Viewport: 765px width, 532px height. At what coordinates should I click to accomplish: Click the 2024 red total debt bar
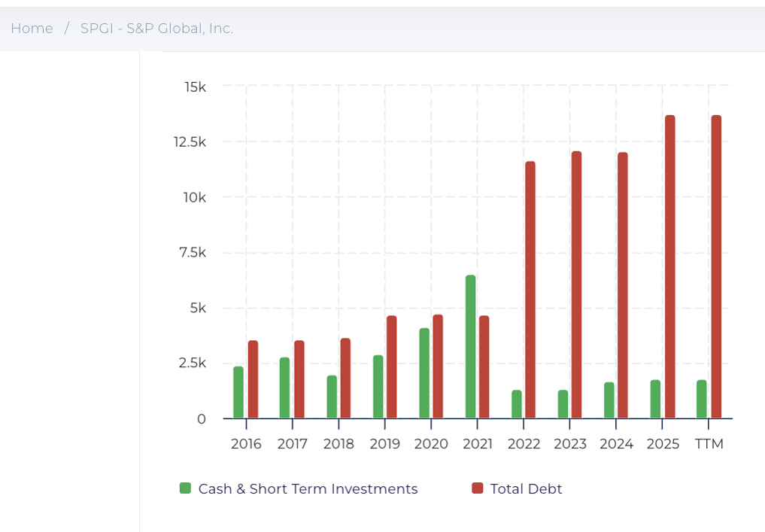click(623, 285)
